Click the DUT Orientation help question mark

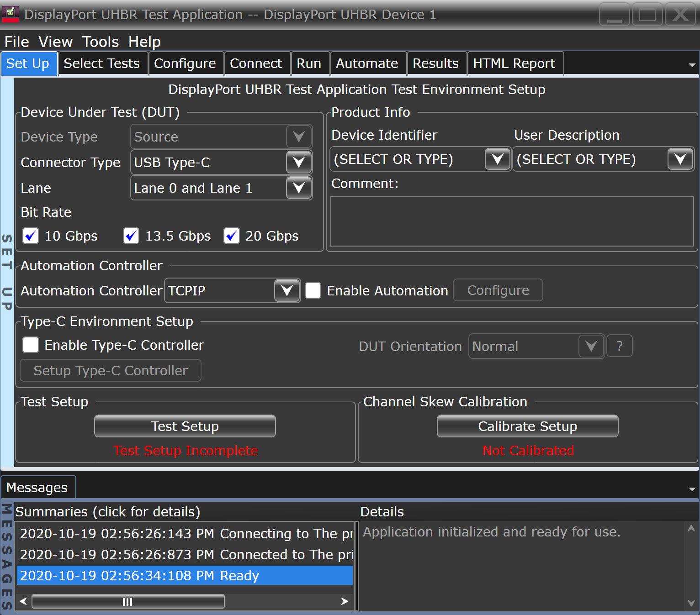[x=619, y=346]
